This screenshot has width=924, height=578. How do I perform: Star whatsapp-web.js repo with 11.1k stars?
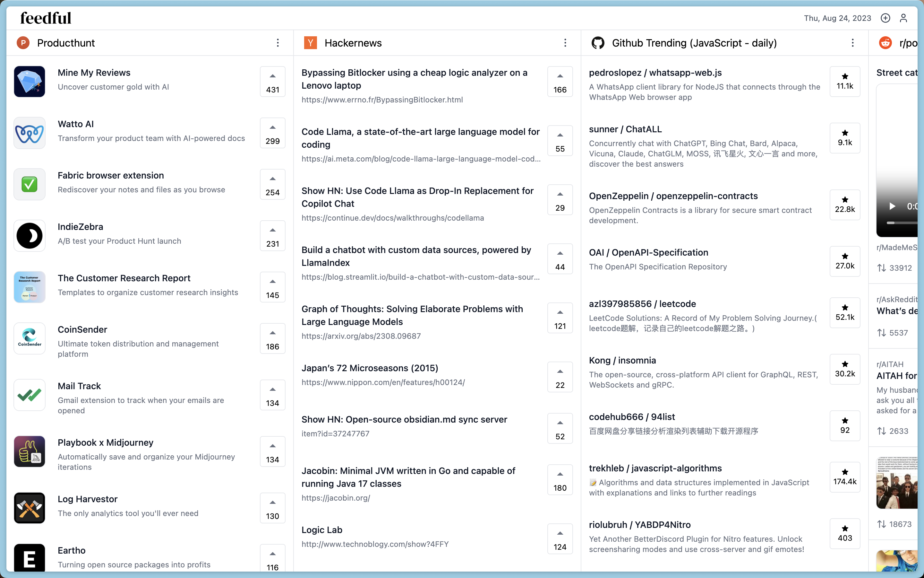[x=845, y=82]
